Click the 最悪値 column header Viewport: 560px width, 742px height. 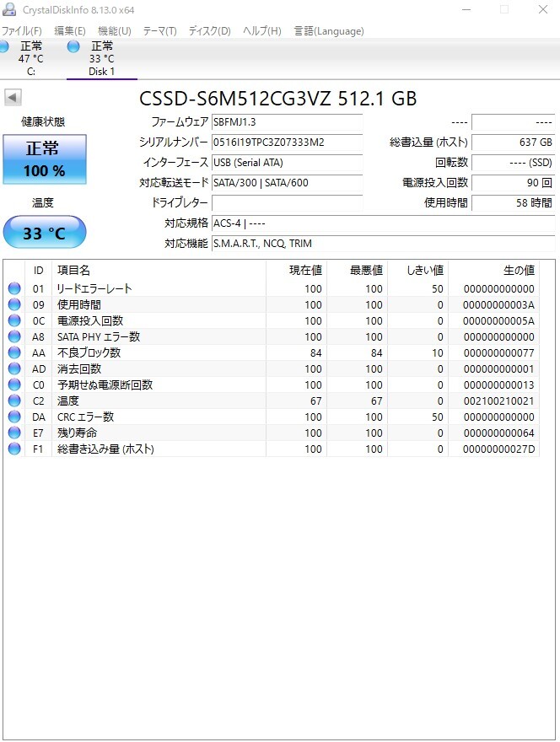click(x=357, y=270)
